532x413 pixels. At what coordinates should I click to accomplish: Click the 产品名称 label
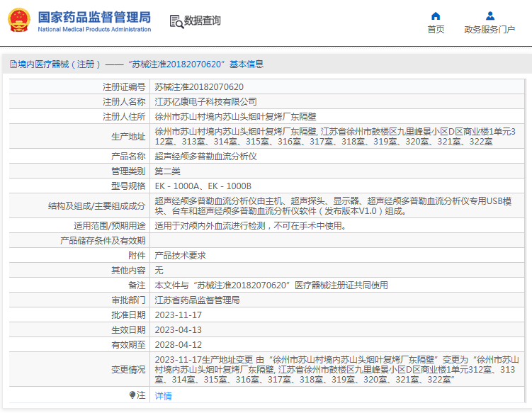pos(128,157)
